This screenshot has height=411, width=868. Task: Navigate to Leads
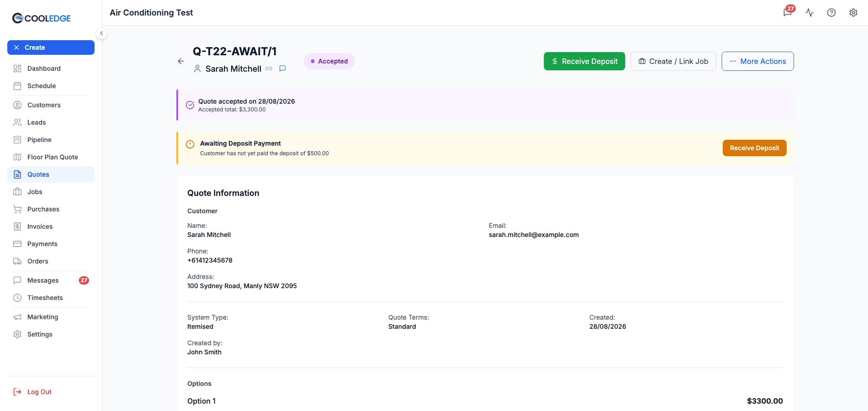coord(51,122)
